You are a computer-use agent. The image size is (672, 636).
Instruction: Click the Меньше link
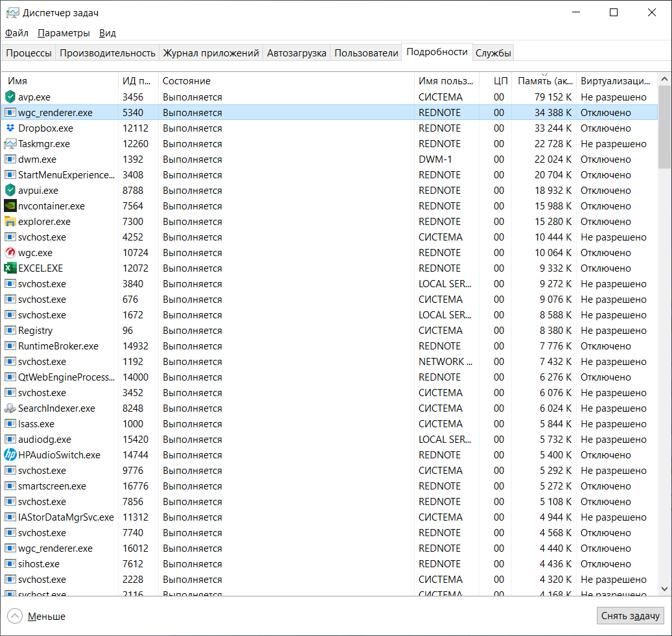tap(46, 617)
